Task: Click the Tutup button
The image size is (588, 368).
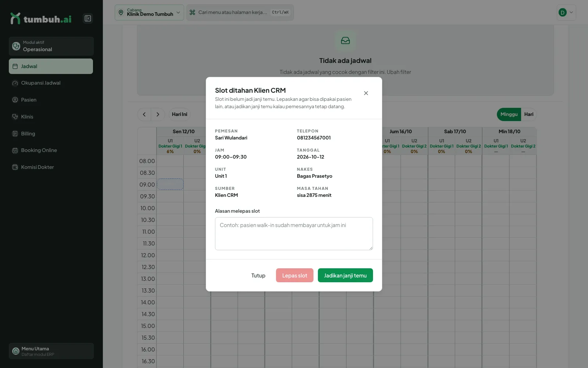Action: [x=258, y=275]
